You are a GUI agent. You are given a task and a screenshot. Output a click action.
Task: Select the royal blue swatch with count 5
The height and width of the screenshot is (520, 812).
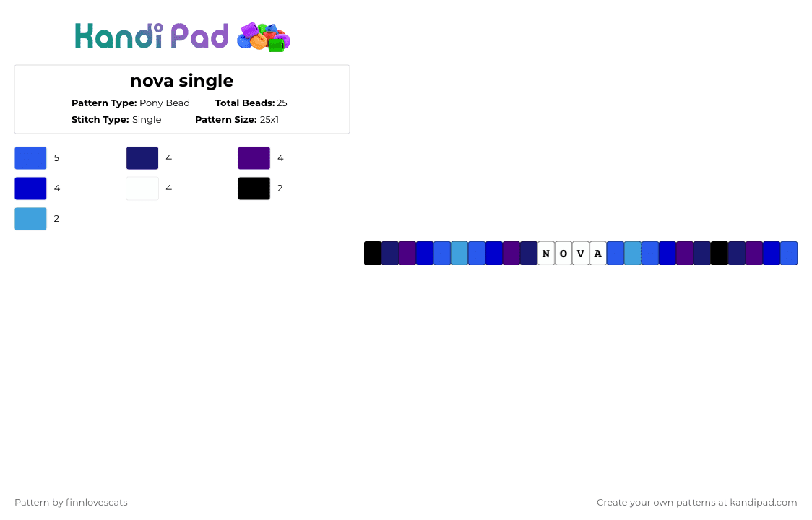pyautogui.click(x=30, y=158)
